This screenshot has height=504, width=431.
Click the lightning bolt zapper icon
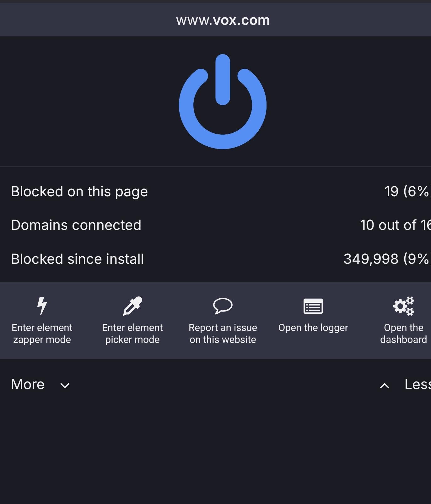coord(42,306)
